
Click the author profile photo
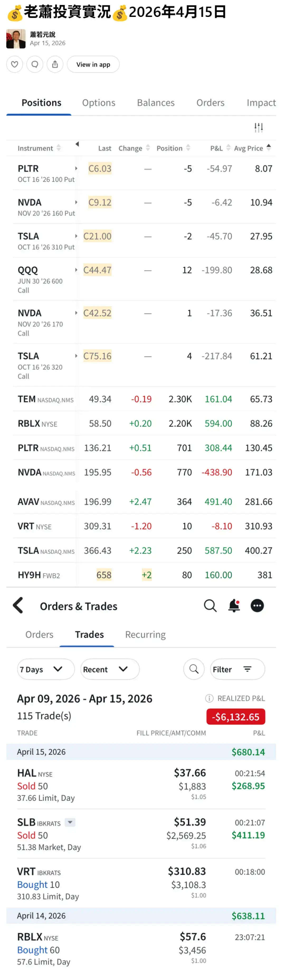click(x=16, y=39)
